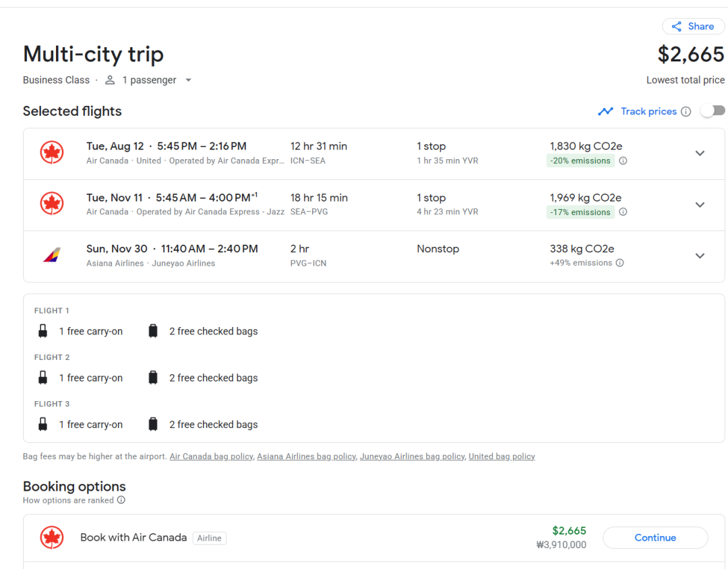Click info icon beside -20% emissions
728x569 pixels.
pyautogui.click(x=623, y=160)
